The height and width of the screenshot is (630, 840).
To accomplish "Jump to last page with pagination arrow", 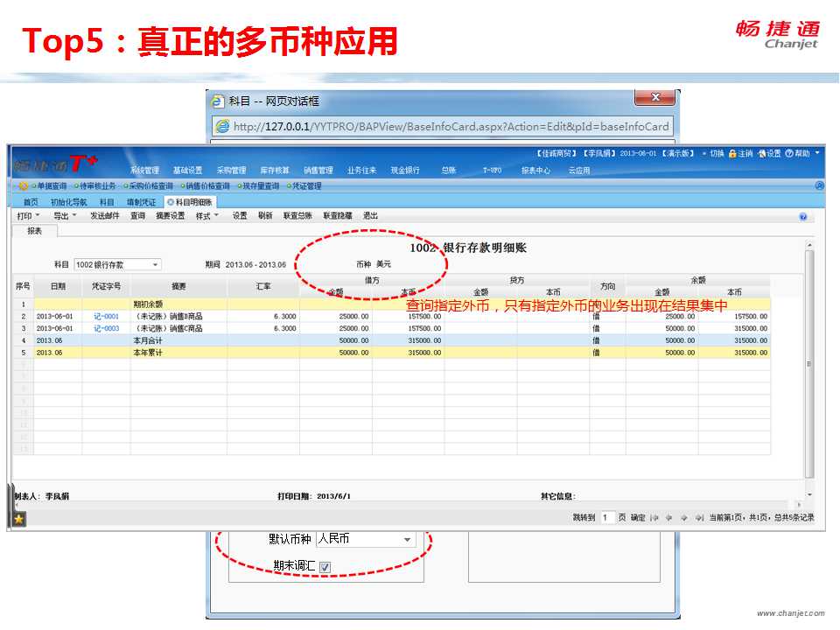I will pos(698,518).
